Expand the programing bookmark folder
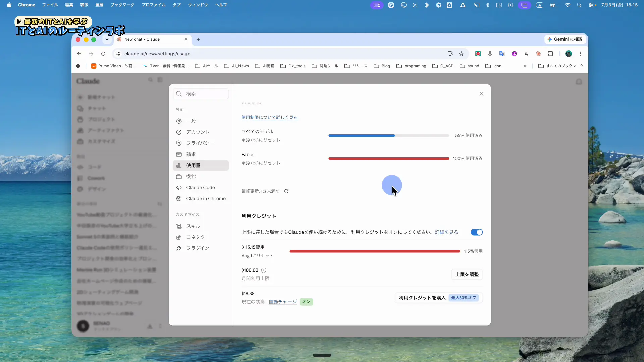Image resolution: width=644 pixels, height=362 pixels. click(x=411, y=66)
